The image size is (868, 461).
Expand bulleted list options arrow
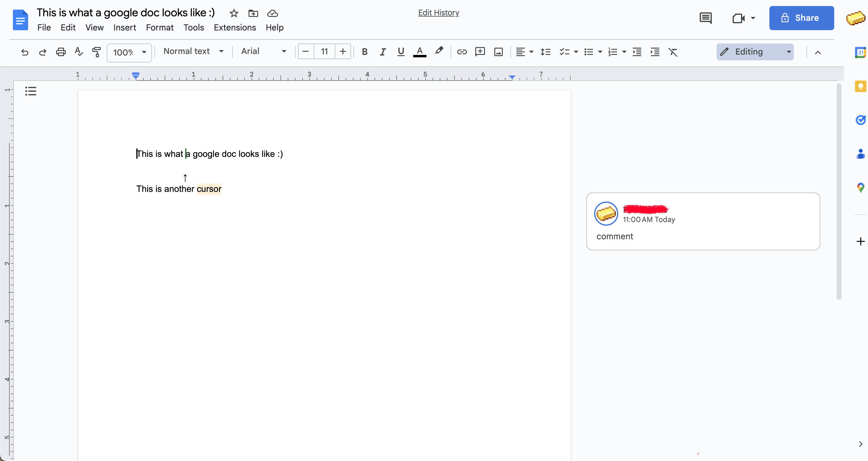tap(600, 52)
